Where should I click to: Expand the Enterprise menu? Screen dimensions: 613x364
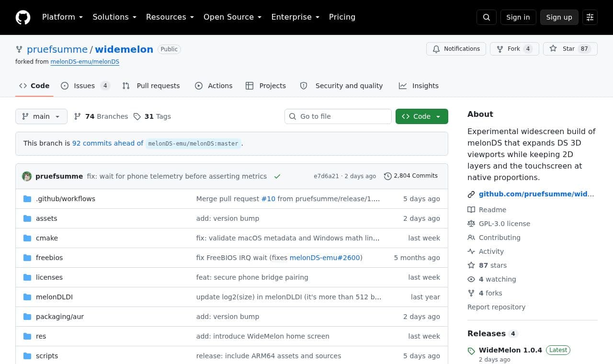295,17
